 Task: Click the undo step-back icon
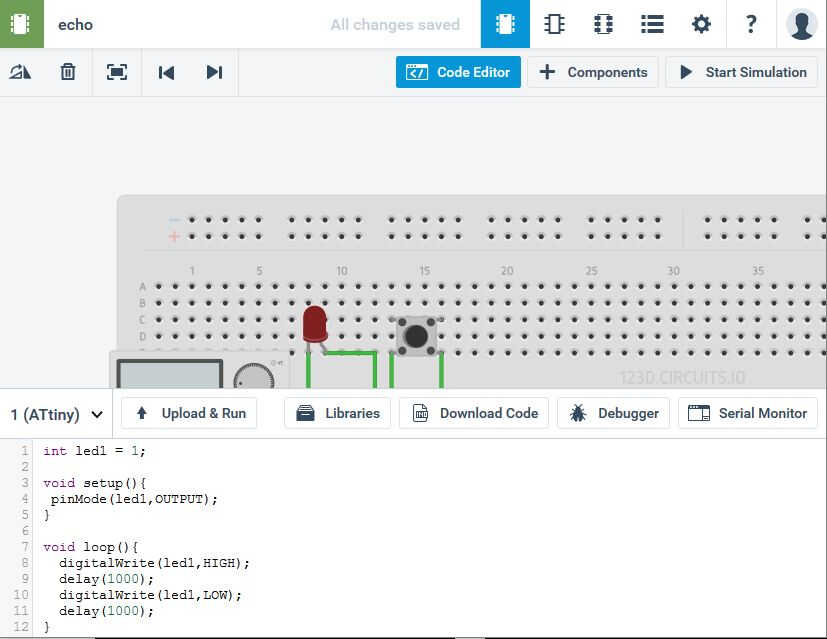(166, 72)
